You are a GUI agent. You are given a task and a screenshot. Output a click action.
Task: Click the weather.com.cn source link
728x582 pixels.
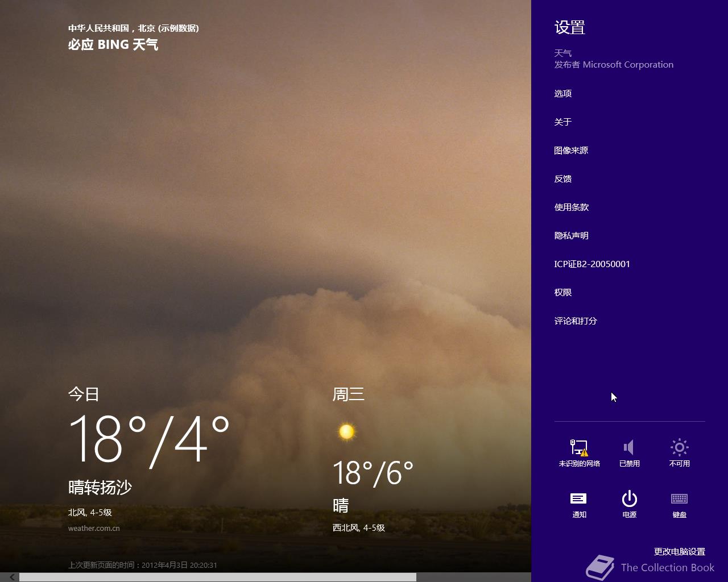point(94,528)
